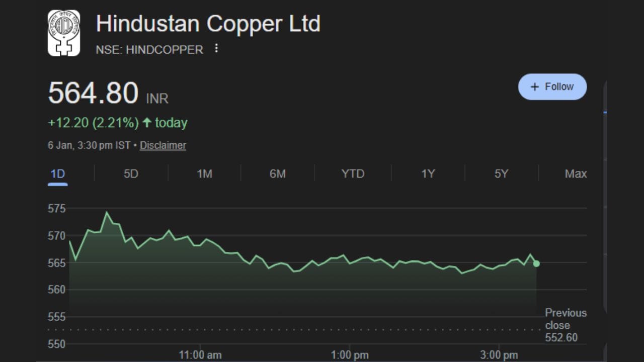This screenshot has height=362, width=644.
Task: Click the NSE: HINDCOPPER ticker text
Action: [x=149, y=49]
